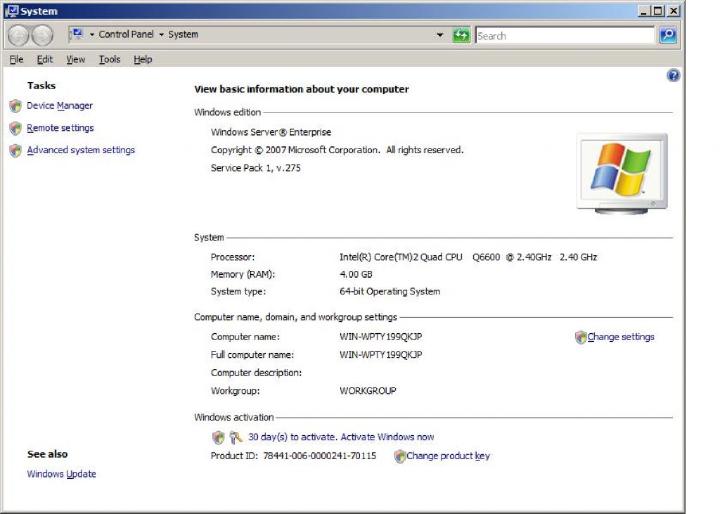This screenshot has height=514, width=720.
Task: Open Device Manager link
Action: tap(60, 106)
